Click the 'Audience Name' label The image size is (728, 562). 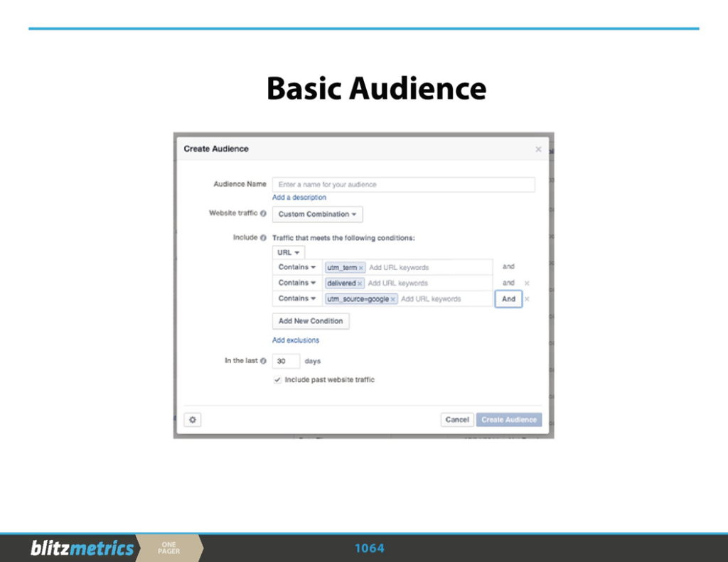pyautogui.click(x=240, y=184)
